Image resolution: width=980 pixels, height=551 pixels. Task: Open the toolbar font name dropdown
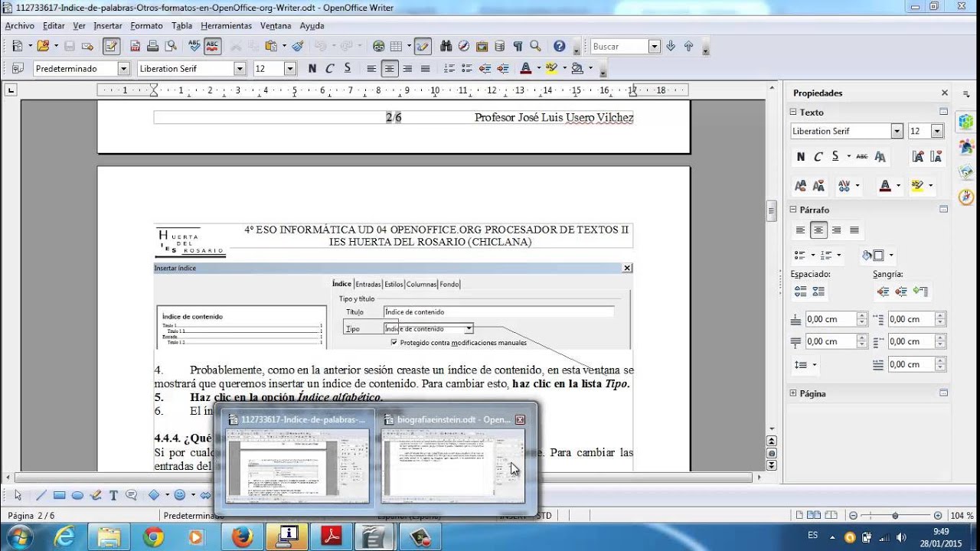(x=240, y=68)
